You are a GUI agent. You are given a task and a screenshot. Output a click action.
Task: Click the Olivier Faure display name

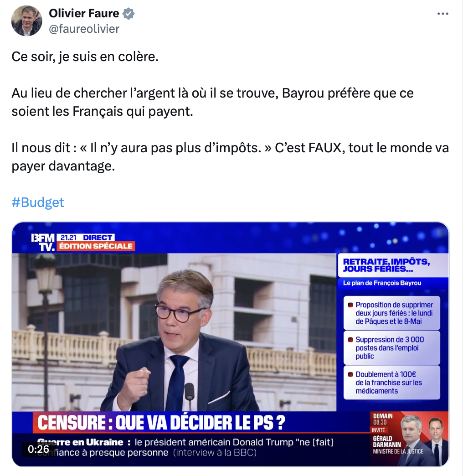[84, 13]
